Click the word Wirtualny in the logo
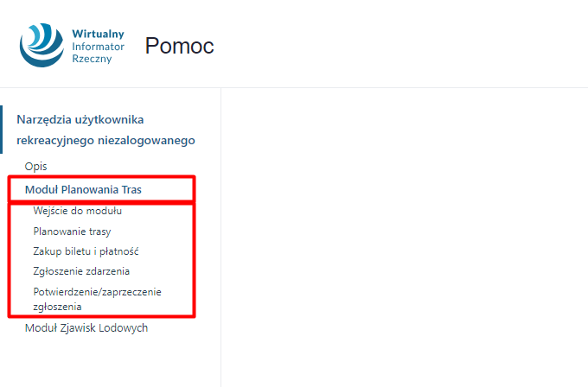Screen dimensions: 588x387 (98, 34)
